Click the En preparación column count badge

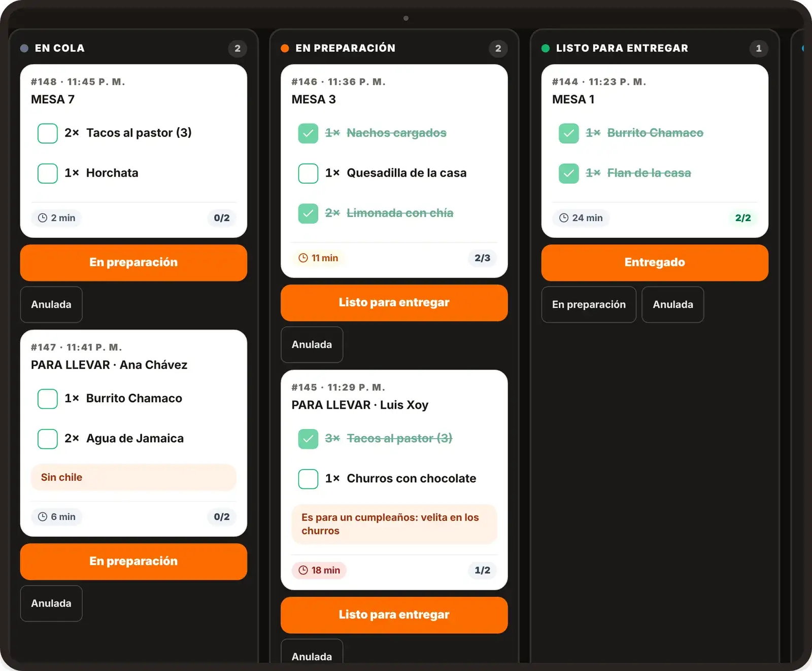point(498,48)
